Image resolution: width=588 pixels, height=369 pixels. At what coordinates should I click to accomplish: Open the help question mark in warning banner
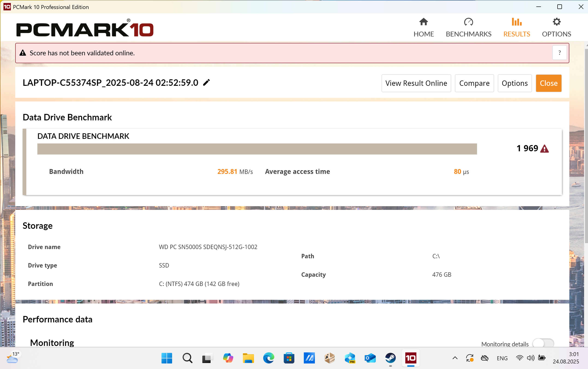pyautogui.click(x=559, y=53)
